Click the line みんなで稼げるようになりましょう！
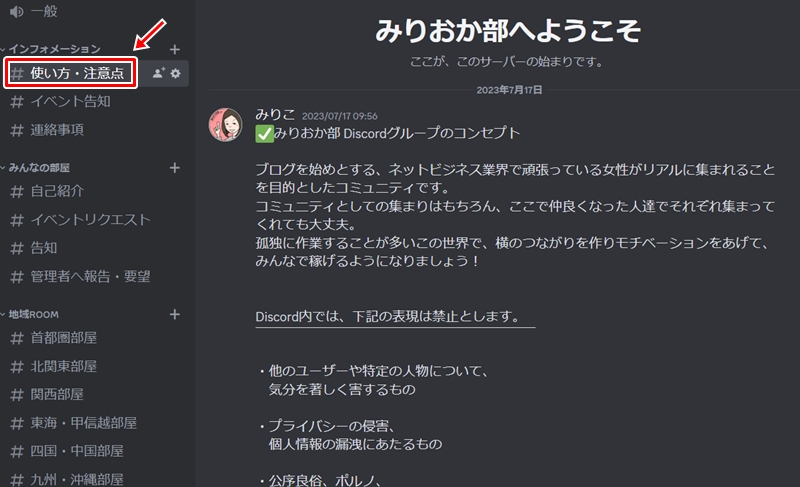Viewport: 800px width, 487px height. click(367, 261)
